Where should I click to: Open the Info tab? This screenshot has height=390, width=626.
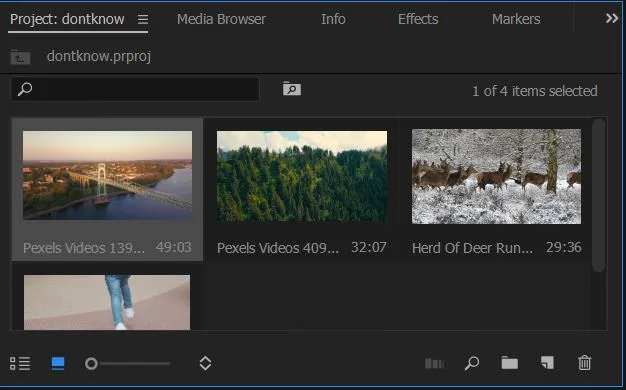point(333,19)
